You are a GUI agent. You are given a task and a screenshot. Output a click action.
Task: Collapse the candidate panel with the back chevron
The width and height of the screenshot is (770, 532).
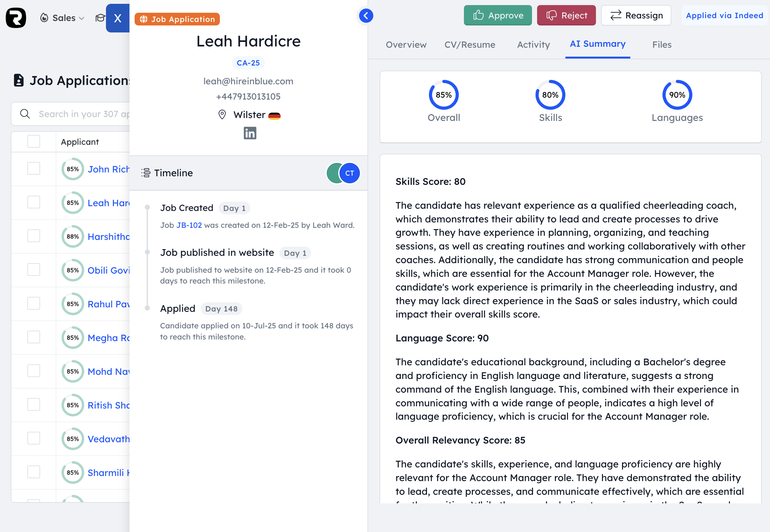365,16
